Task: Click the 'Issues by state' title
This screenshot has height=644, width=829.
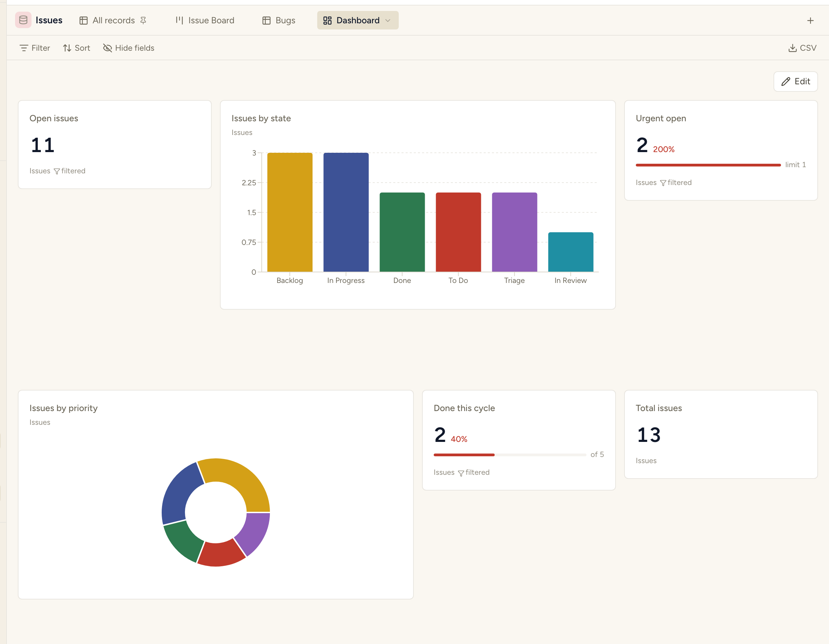Action: coord(261,119)
